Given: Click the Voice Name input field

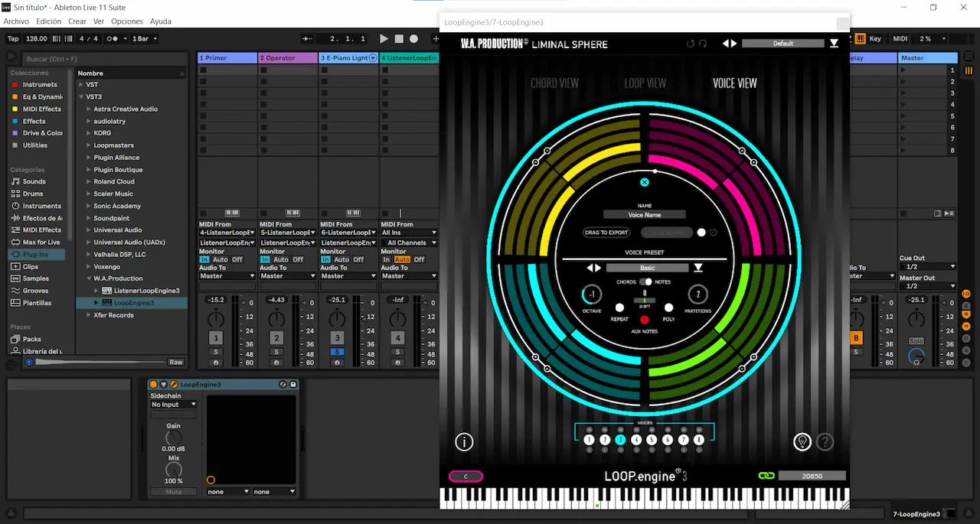Looking at the screenshot, I should pos(644,215).
